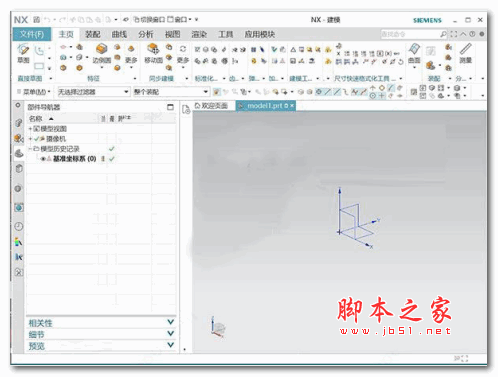The width and height of the screenshot is (498, 377).
Task: Open the 无选择过滤器 selection filter dropdown
Action: (93, 92)
